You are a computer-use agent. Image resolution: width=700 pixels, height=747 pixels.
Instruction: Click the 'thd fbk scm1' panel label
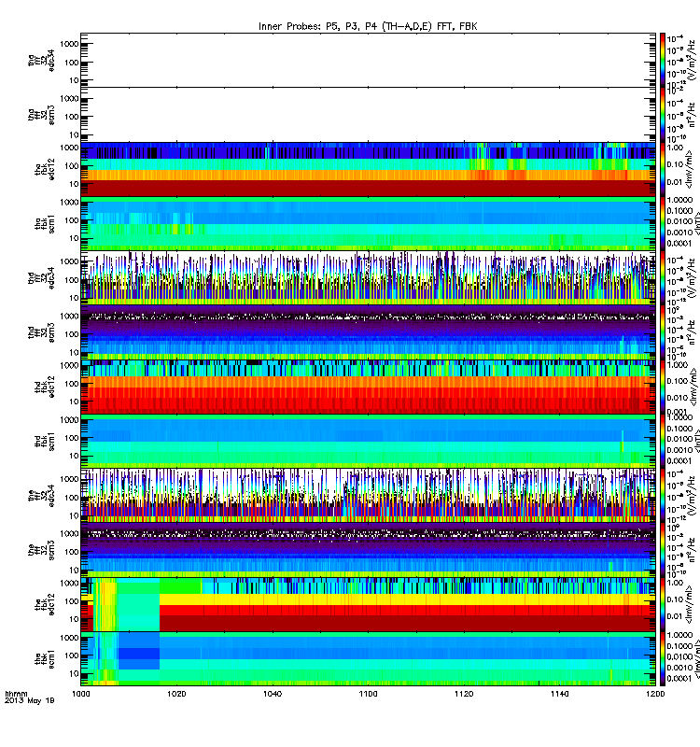pos(45,442)
